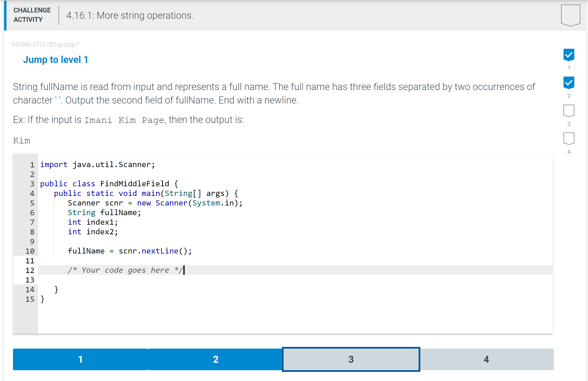
Task: Click the import java.util.Scanner statement
Action: [x=97, y=164]
